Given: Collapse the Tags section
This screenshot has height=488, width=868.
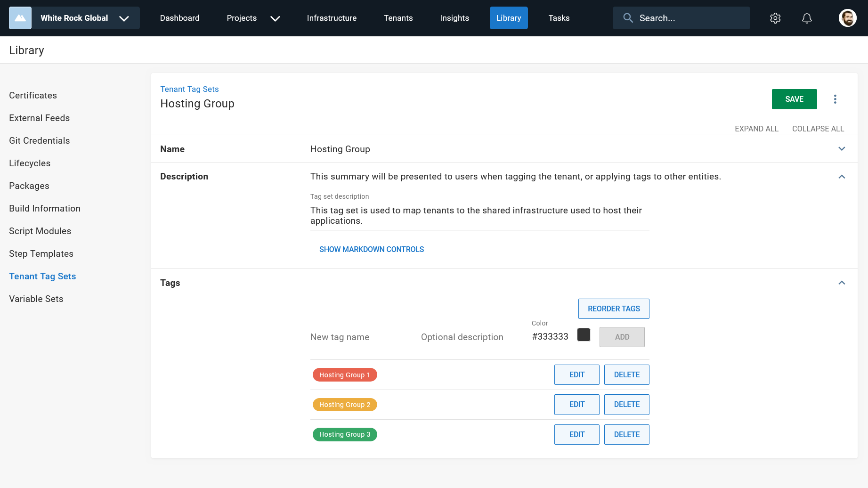Looking at the screenshot, I should click(842, 283).
